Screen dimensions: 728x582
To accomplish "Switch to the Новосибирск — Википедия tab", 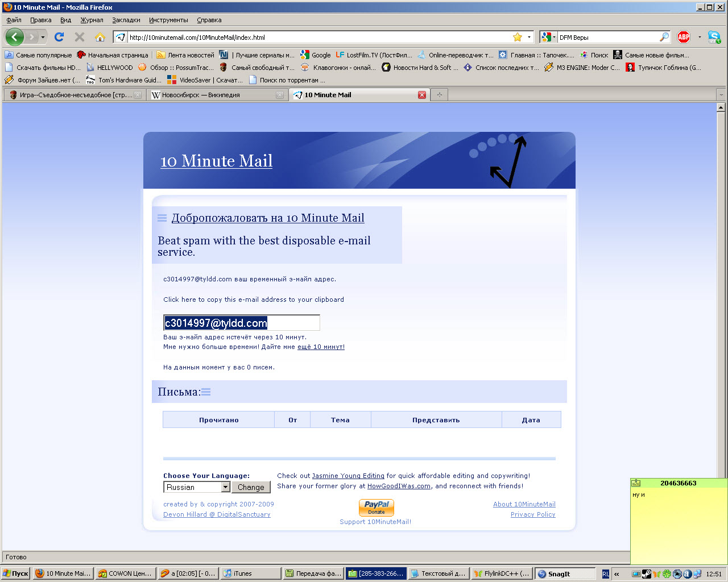I will click(x=217, y=95).
